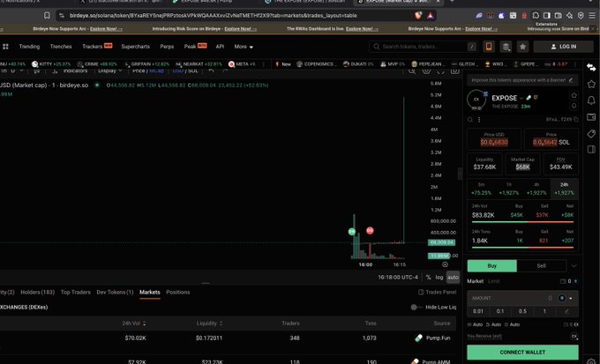Screen dimensions: 600x364
Task: Sort table by 24h Vol
Action: (133, 323)
